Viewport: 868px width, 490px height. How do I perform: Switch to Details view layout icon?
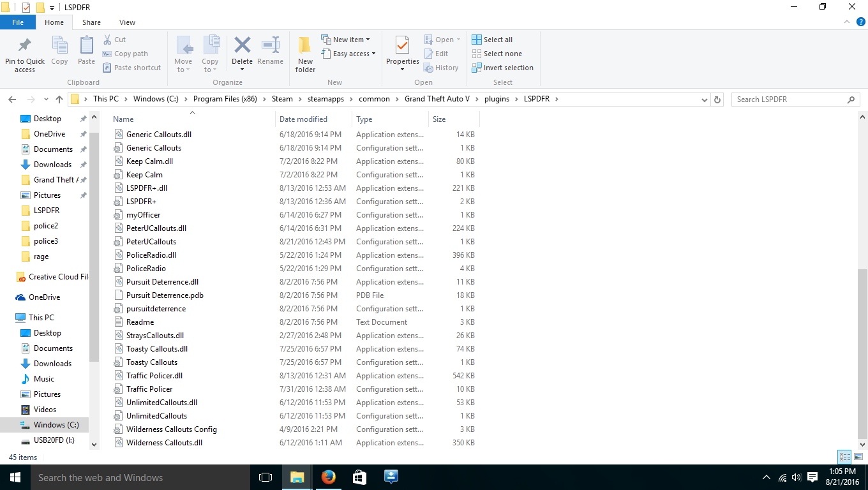click(844, 457)
